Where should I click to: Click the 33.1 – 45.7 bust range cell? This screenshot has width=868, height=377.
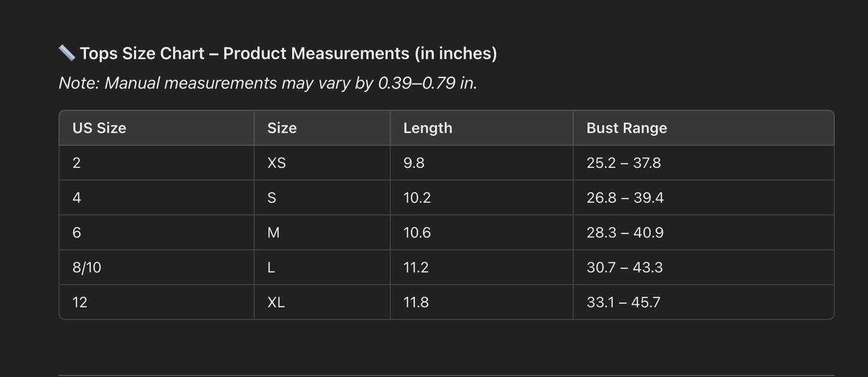click(624, 302)
